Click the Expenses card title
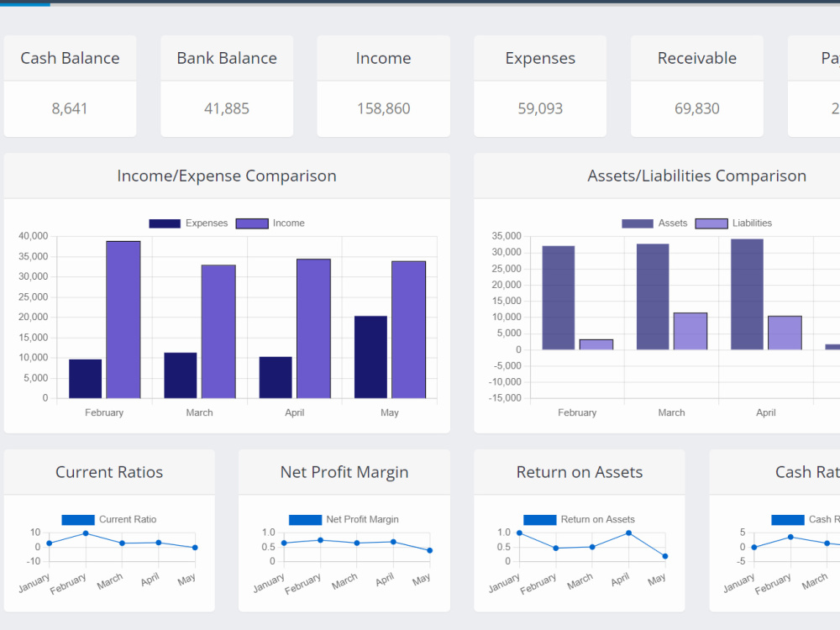The width and height of the screenshot is (840, 630). pos(540,59)
